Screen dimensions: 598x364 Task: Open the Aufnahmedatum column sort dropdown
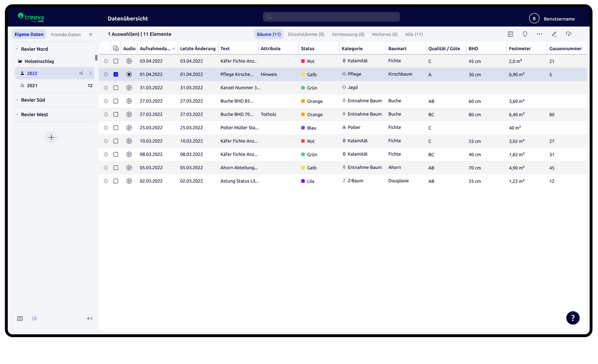point(173,48)
